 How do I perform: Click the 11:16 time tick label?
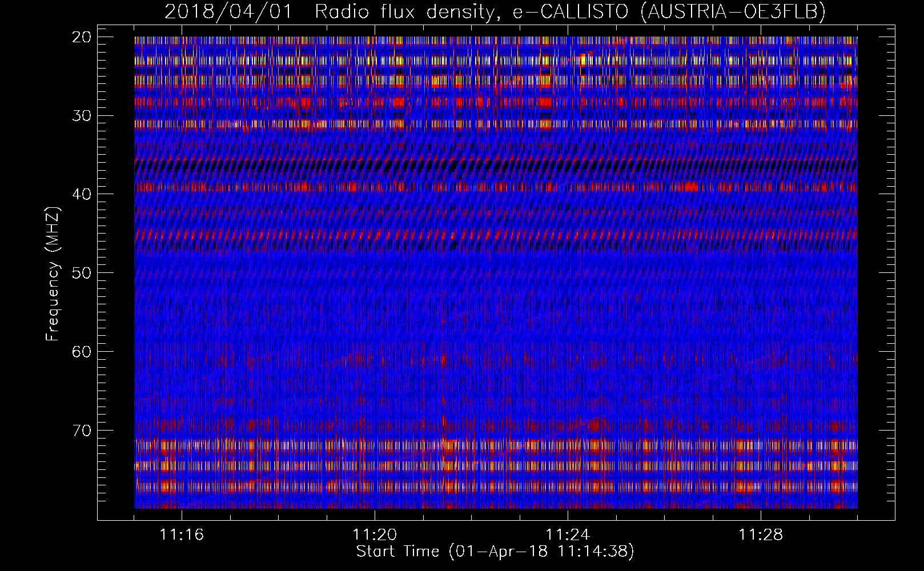click(182, 535)
